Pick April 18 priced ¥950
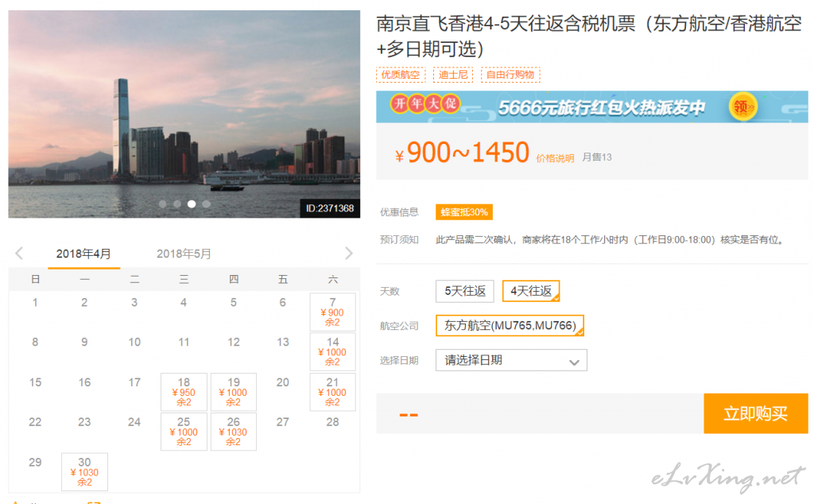This screenshot has height=504, width=814. [x=184, y=392]
